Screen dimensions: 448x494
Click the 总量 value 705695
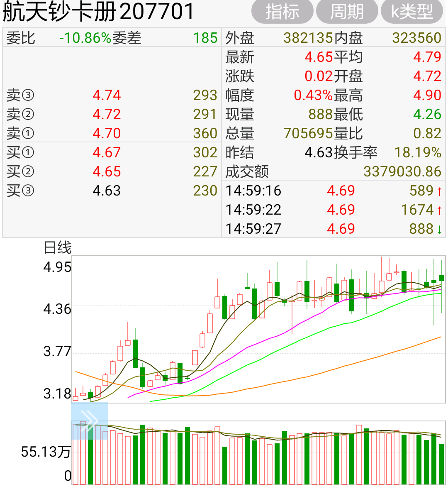pyautogui.click(x=308, y=133)
